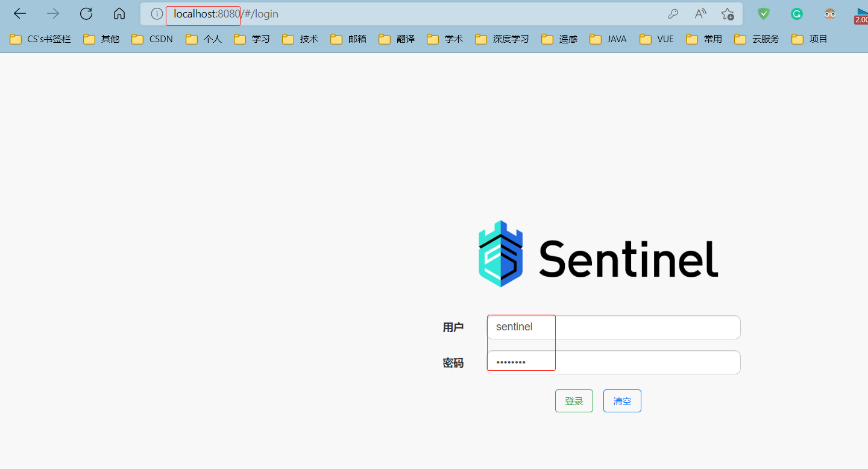This screenshot has height=469, width=868.
Task: Open the green shield extension icon
Action: tap(764, 14)
